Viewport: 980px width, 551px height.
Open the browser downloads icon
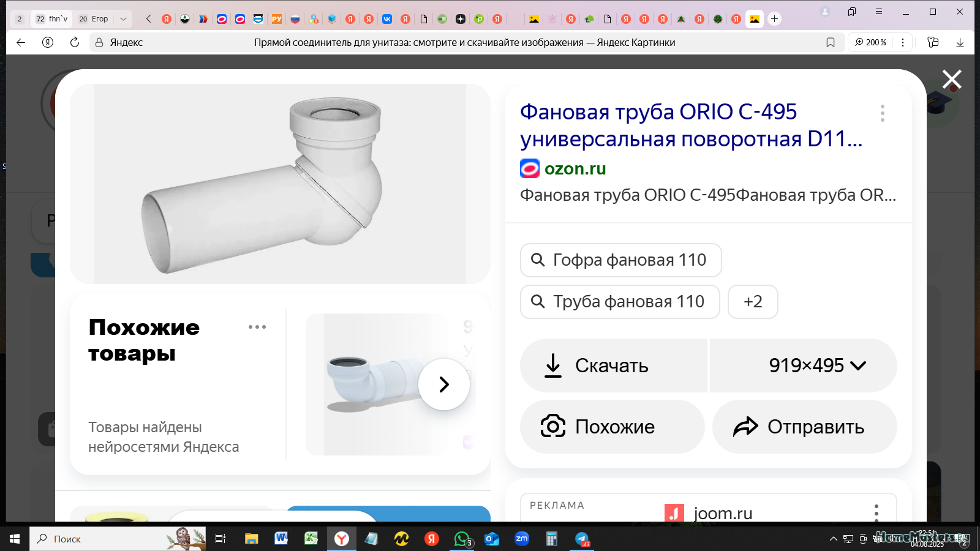pyautogui.click(x=960, y=42)
